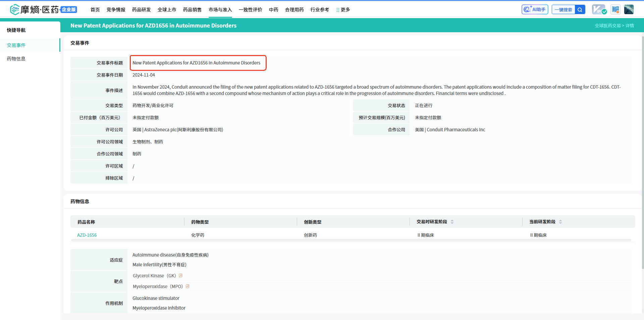
Task: Open 药品研发 menu item
Action: pos(142,10)
